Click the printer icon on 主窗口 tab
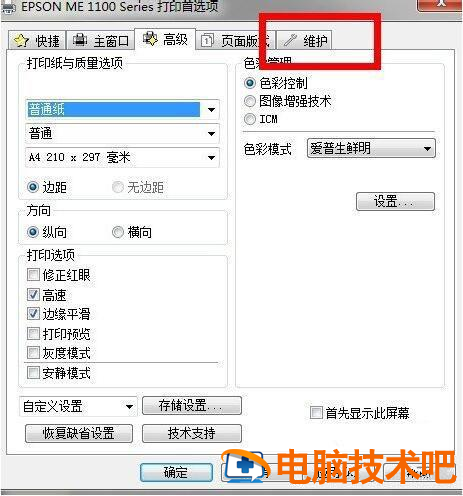 pyautogui.click(x=80, y=40)
